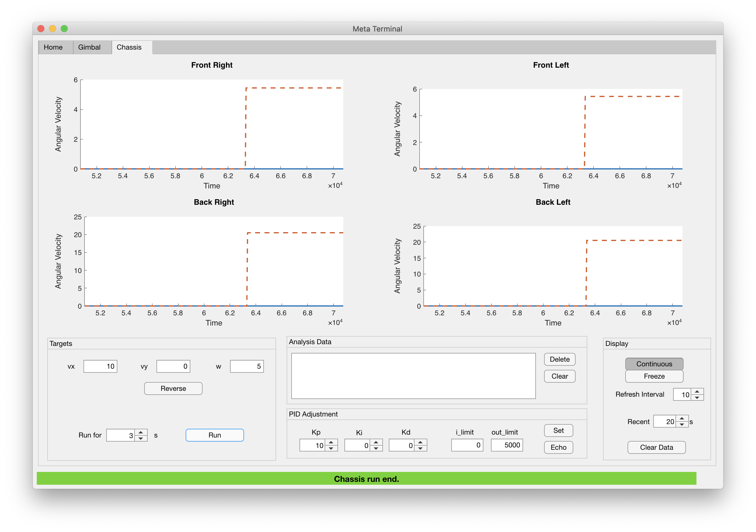Click the 'Back Left' chart title
Image resolution: width=756 pixels, height=532 pixels.
(553, 202)
